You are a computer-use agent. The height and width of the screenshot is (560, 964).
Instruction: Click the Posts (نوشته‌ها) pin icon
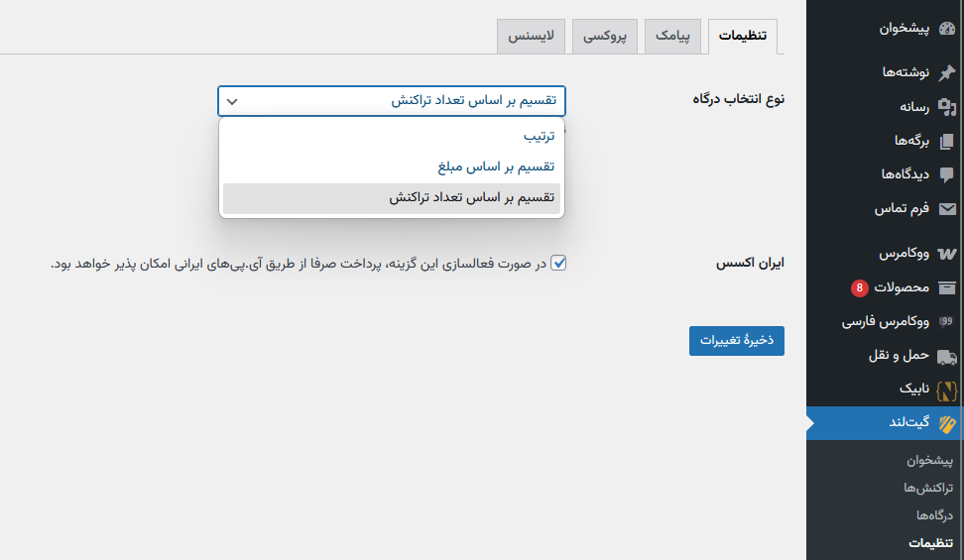(946, 72)
